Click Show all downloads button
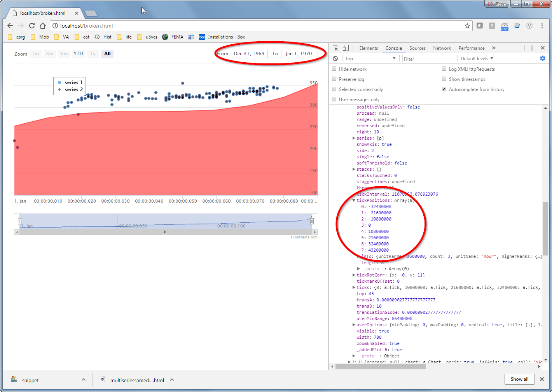Screen dimensions: 552x392 coord(519,379)
